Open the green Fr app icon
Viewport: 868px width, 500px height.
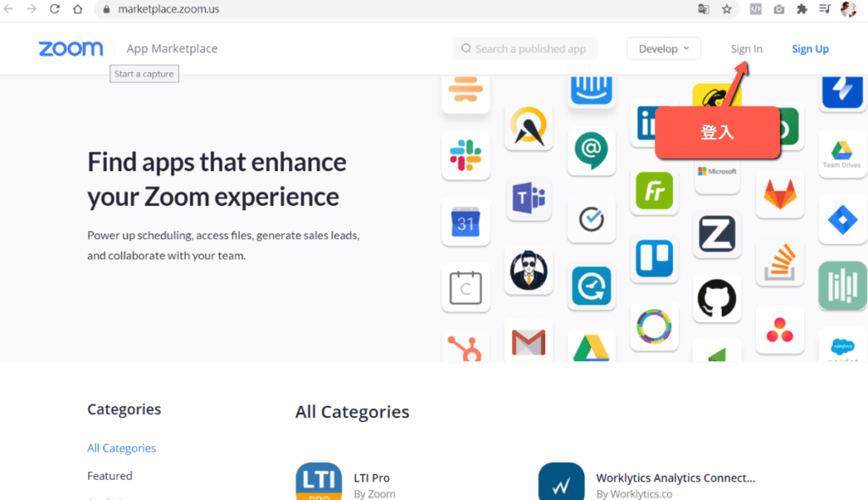[x=654, y=191]
